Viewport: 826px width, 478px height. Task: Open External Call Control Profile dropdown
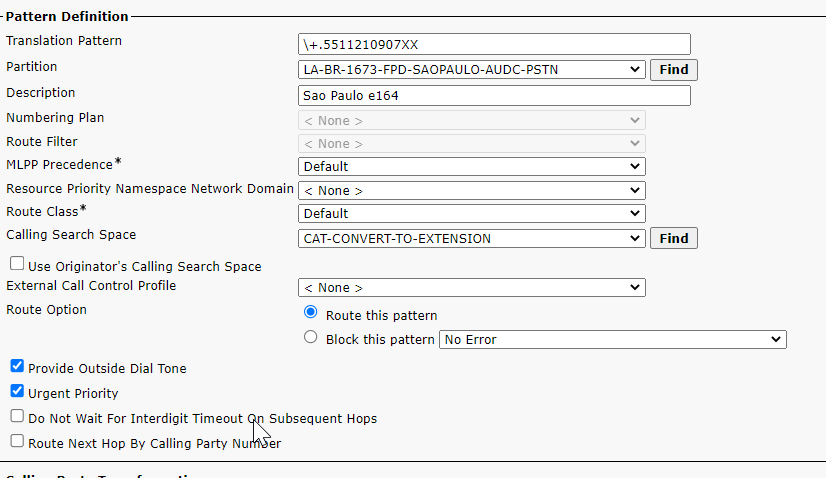click(472, 288)
